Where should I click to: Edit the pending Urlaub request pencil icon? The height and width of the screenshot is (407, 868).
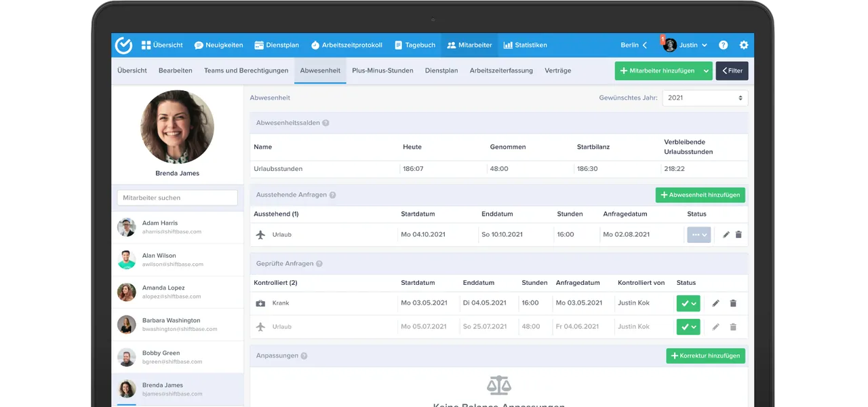(x=726, y=235)
